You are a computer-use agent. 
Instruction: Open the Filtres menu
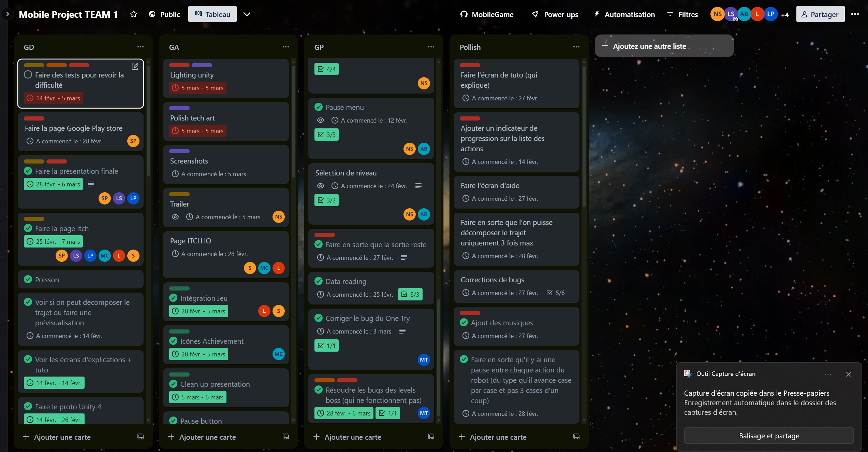pyautogui.click(x=682, y=14)
